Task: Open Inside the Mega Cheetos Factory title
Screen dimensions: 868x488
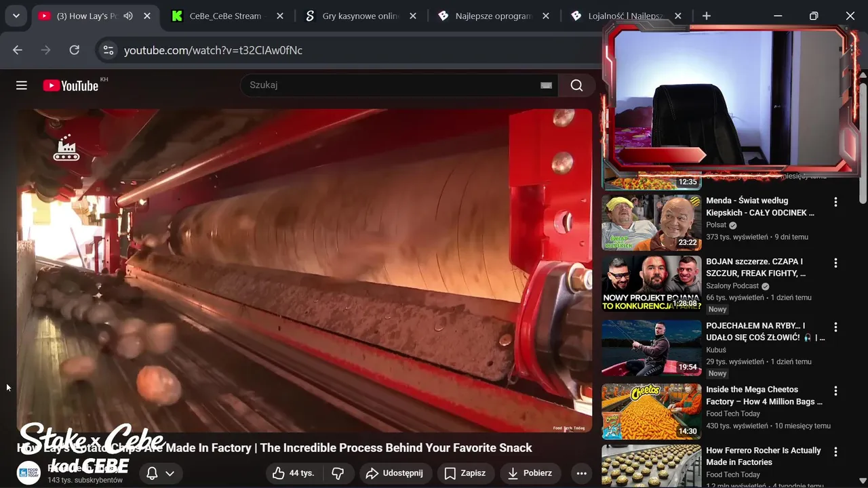Action: point(764,396)
